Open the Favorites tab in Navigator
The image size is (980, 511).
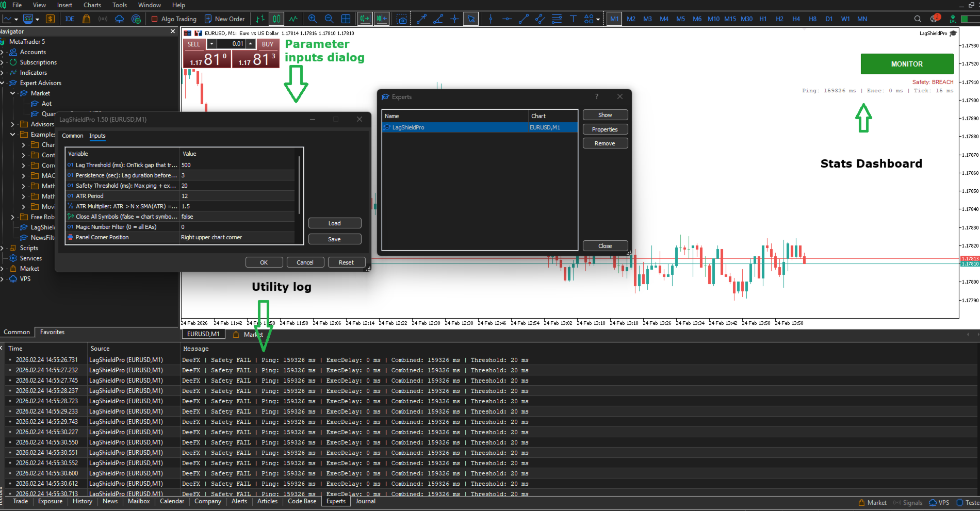[53, 332]
